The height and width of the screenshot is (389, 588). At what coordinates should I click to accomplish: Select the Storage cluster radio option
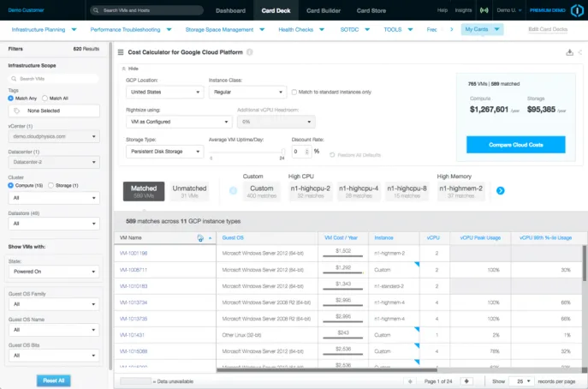51,185
